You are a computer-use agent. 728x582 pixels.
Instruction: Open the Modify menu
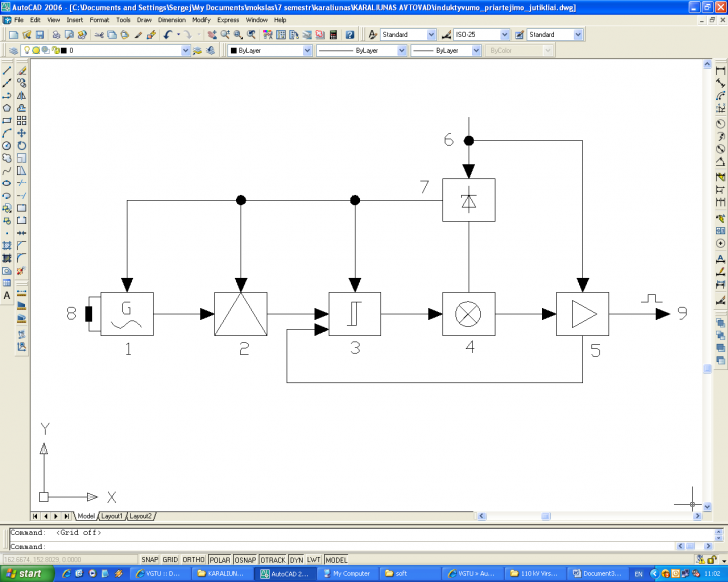tap(201, 20)
